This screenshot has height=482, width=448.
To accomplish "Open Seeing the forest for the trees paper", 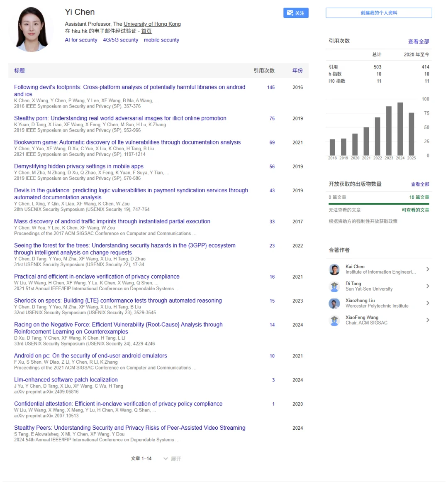I will coord(125,249).
